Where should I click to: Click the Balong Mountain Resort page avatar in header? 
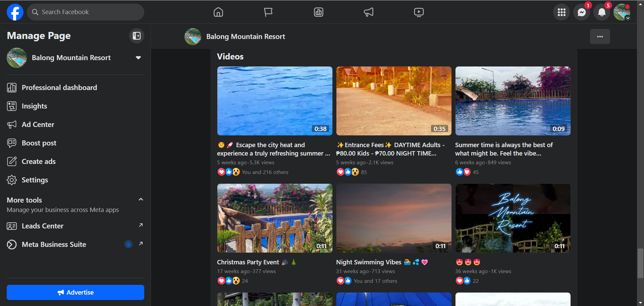pyautogui.click(x=193, y=37)
